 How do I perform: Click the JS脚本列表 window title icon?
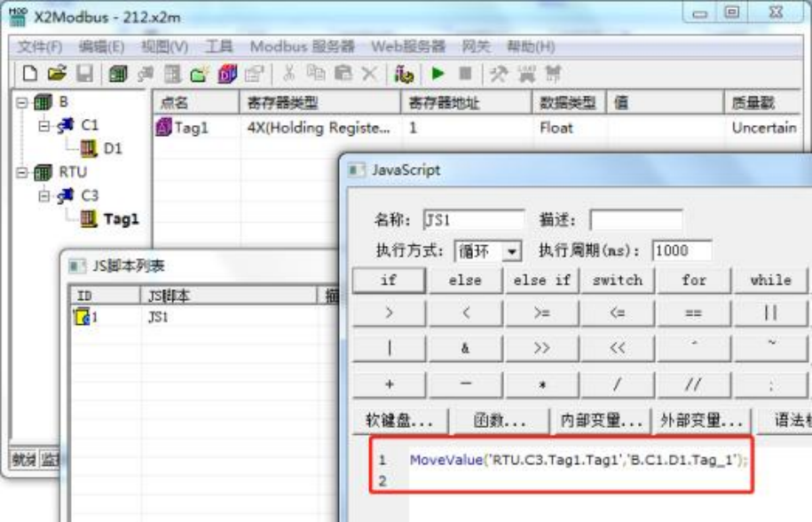click(77, 266)
